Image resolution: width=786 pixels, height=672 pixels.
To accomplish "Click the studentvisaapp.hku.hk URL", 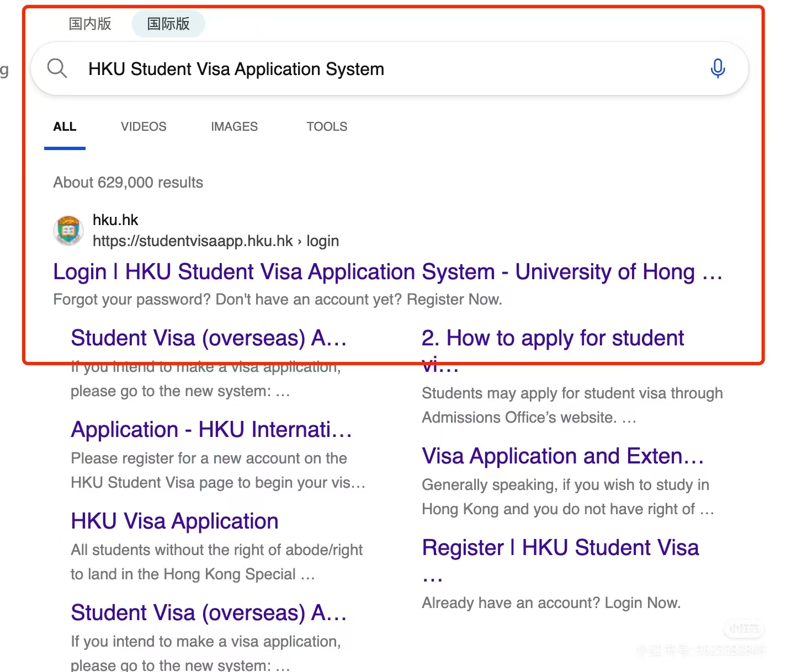I will (x=216, y=241).
